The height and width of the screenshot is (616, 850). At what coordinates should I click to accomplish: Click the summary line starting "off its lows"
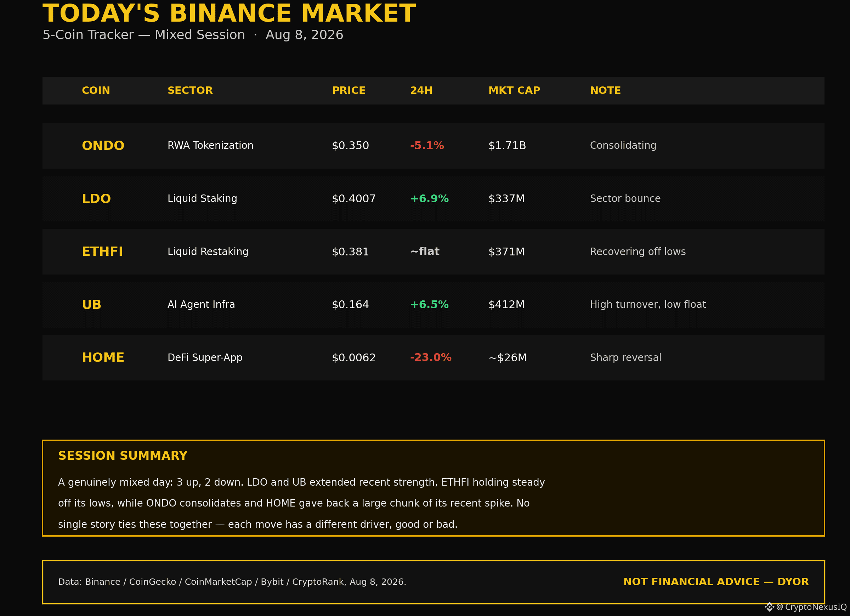294,503
